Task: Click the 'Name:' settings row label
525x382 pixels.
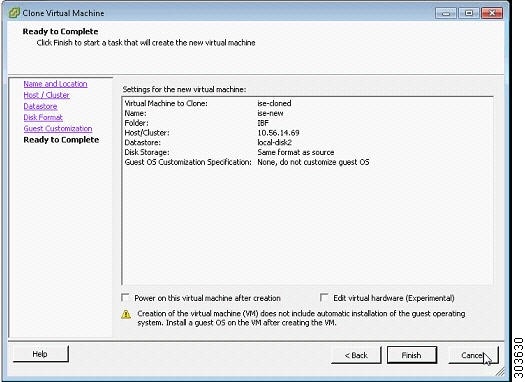Action: [x=135, y=113]
